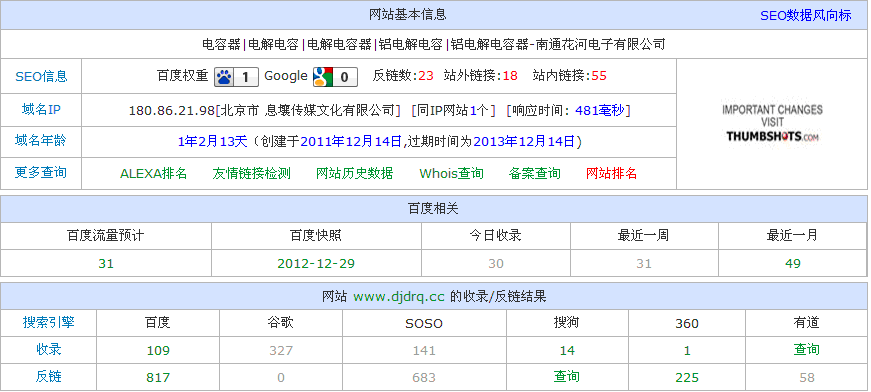Click the 域名年龄 row label

[41, 141]
